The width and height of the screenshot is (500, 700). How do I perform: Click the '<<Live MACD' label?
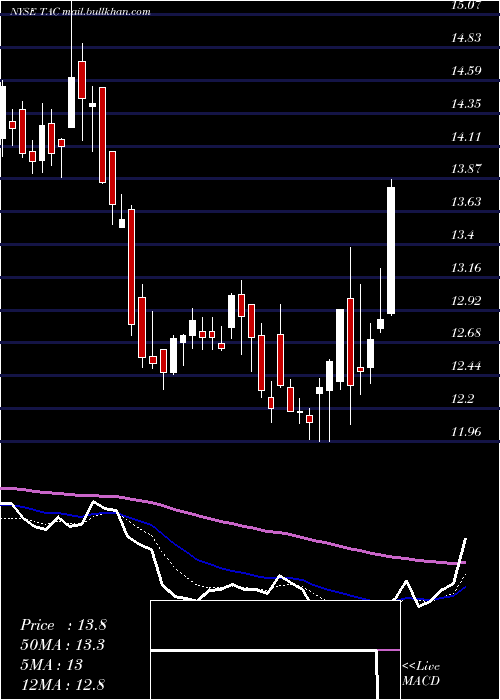pyautogui.click(x=421, y=673)
